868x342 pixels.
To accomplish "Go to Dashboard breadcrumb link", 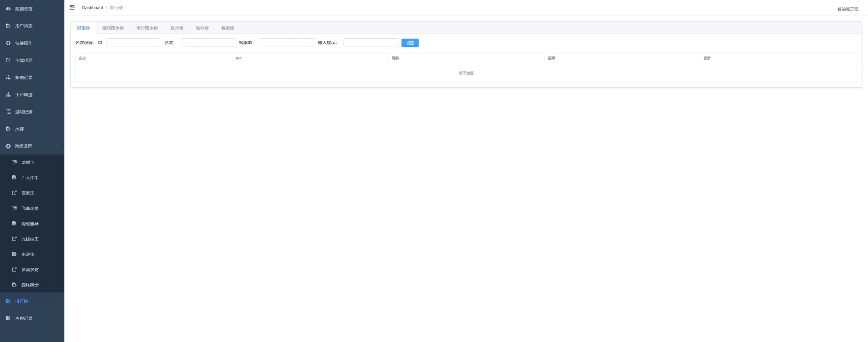I will click(x=93, y=8).
